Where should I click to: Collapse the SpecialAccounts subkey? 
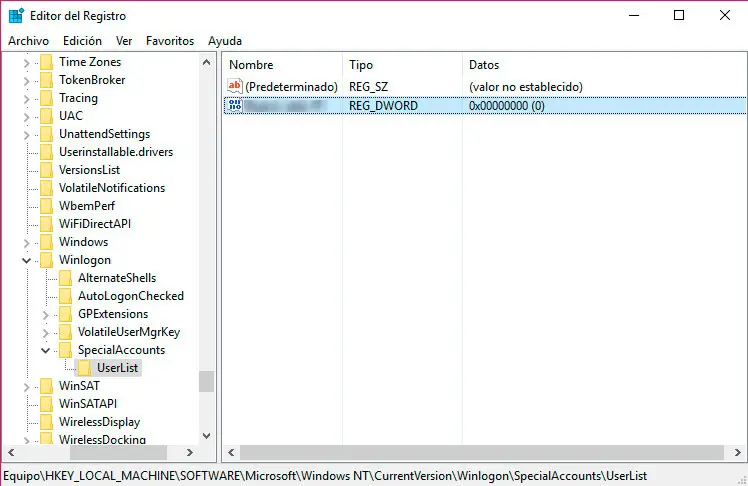(46, 351)
